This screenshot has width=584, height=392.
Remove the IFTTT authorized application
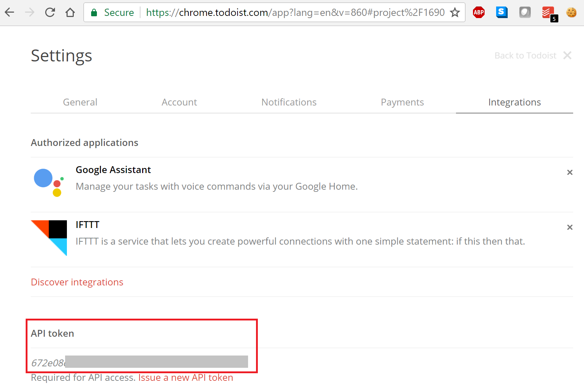click(570, 227)
